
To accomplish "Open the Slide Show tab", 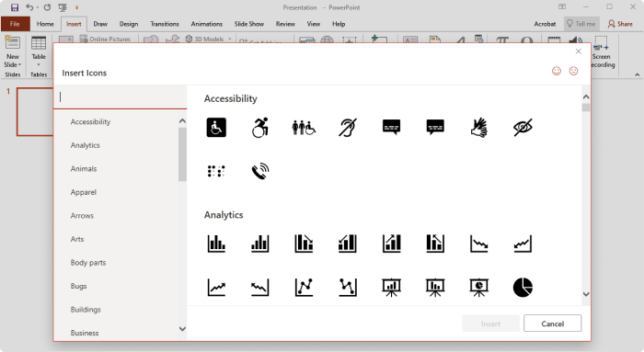I will click(249, 24).
